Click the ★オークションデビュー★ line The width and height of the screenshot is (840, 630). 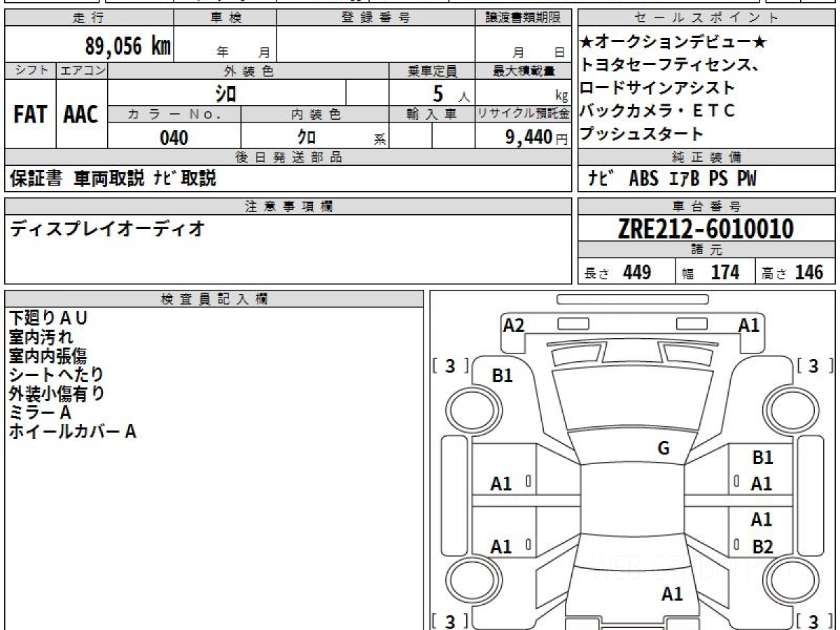673,43
